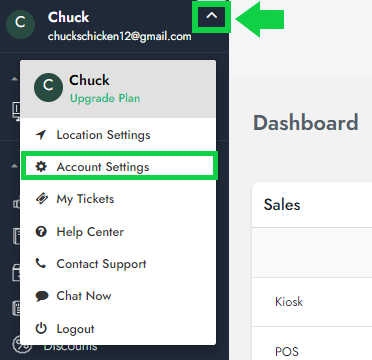Open Account Settings menu entry
The height and width of the screenshot is (360, 372).
tap(119, 167)
